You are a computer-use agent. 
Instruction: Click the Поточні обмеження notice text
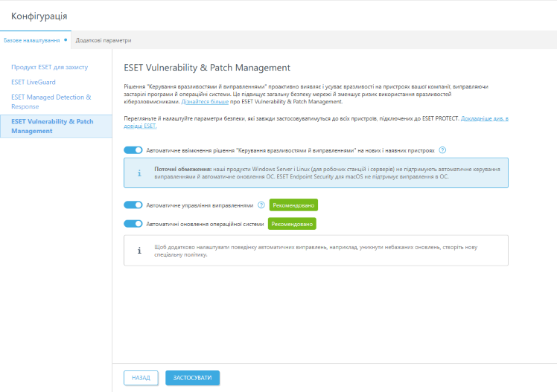(327, 173)
